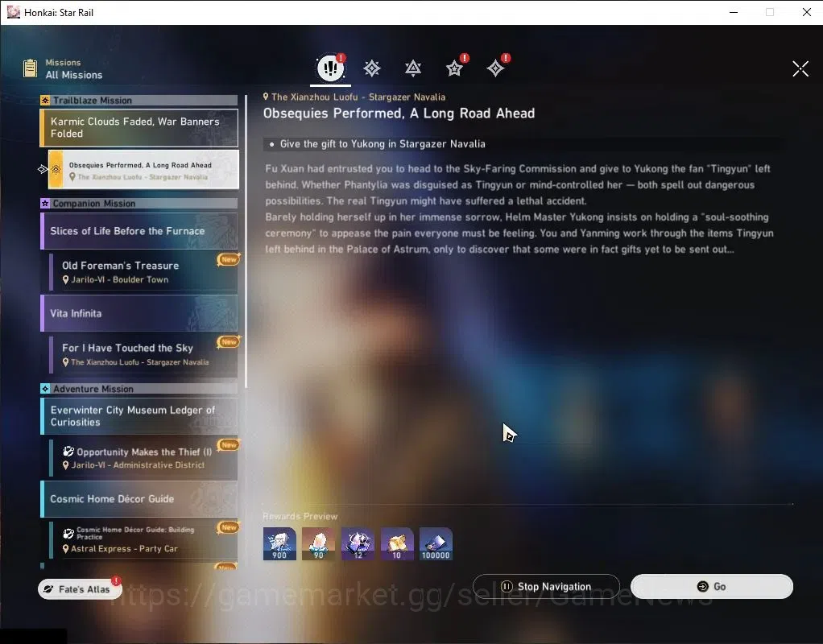Open Everwinter City Museum Ledger of Curiosities
Viewport: 823px width, 644px height.
(139, 416)
